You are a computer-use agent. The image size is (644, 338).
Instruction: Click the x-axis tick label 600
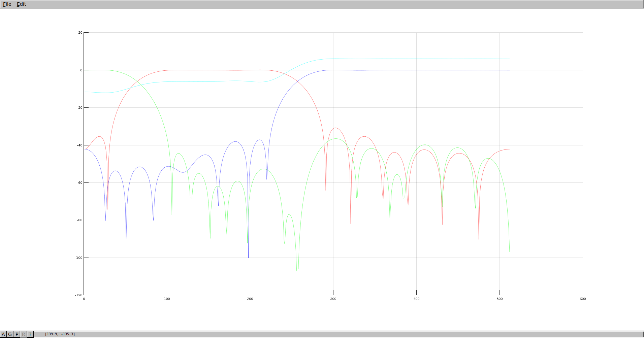point(583,299)
